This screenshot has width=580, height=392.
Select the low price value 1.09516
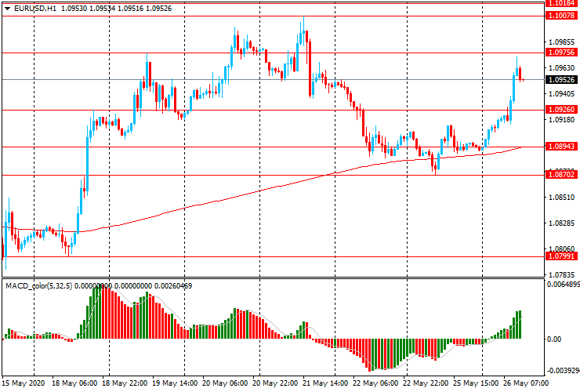pyautogui.click(x=131, y=9)
